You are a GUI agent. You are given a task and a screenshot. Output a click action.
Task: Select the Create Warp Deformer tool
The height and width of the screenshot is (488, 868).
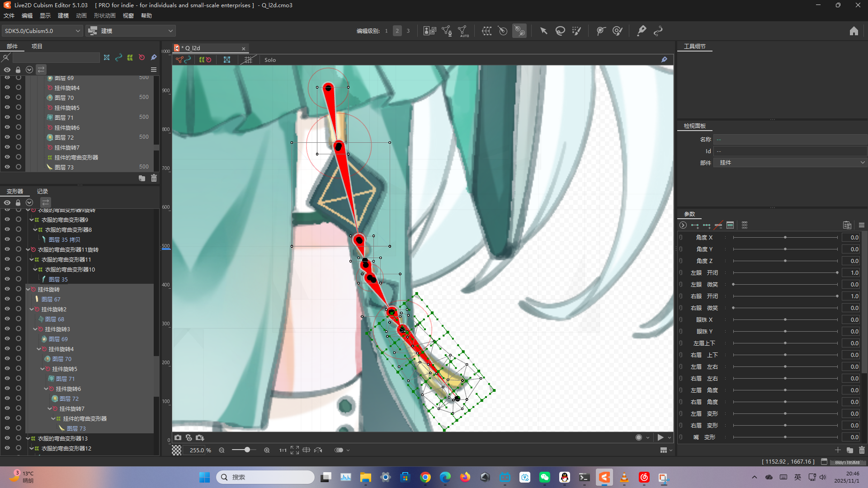click(486, 31)
